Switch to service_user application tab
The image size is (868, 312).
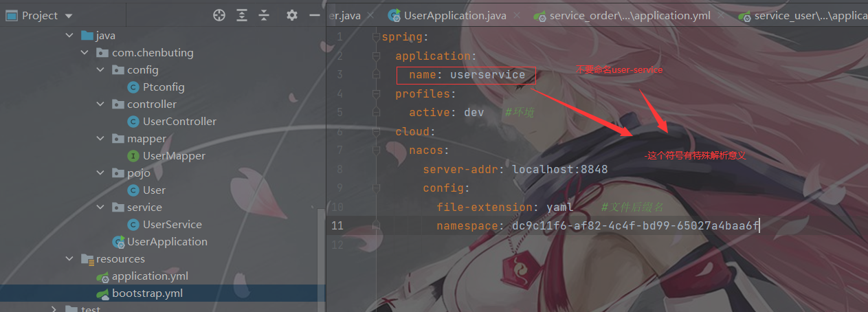point(801,15)
